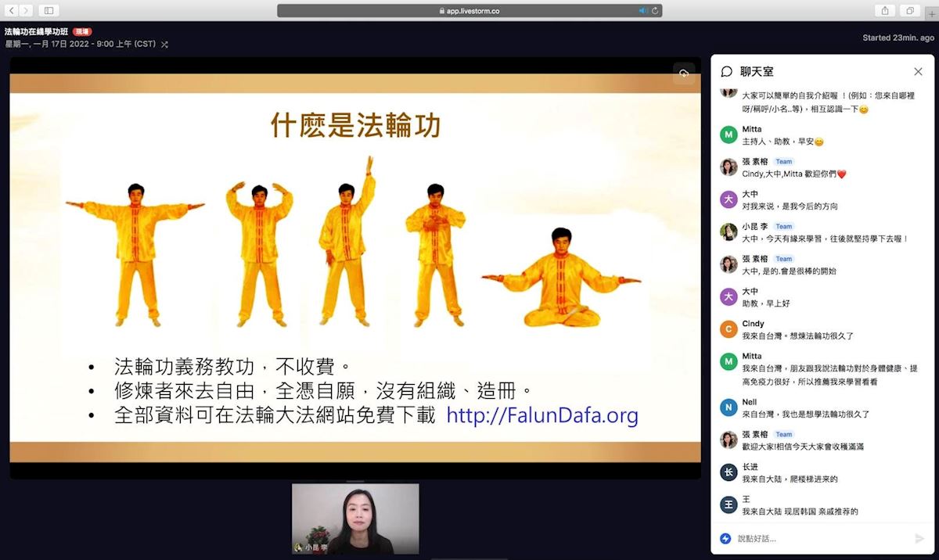939x560 pixels.
Task: Click the cloud download icon on the slide
Action: 683,74
